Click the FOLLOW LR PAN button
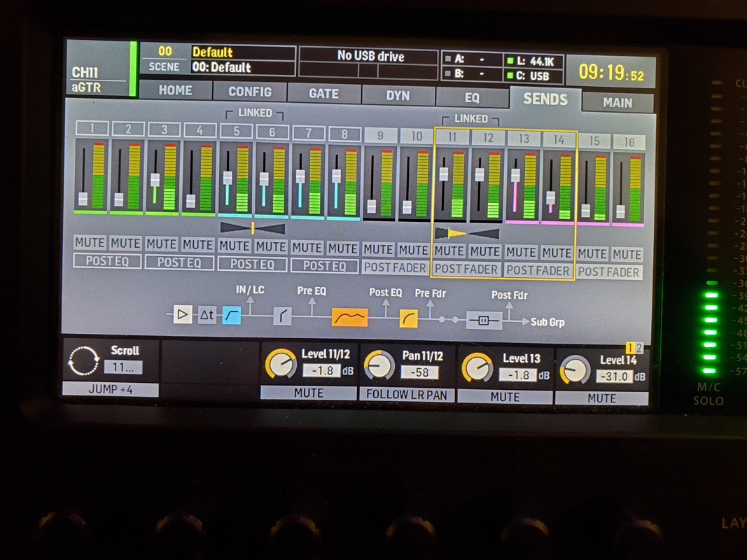Screen dimensions: 747x560 click(x=407, y=395)
